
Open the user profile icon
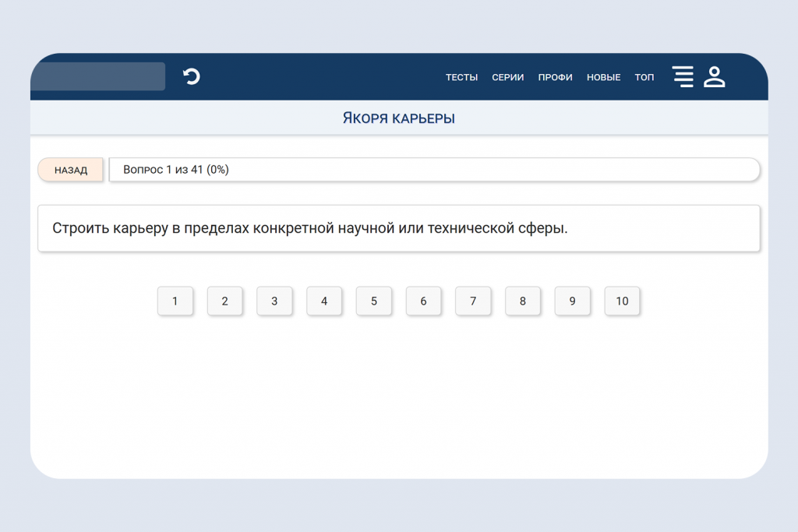click(714, 77)
